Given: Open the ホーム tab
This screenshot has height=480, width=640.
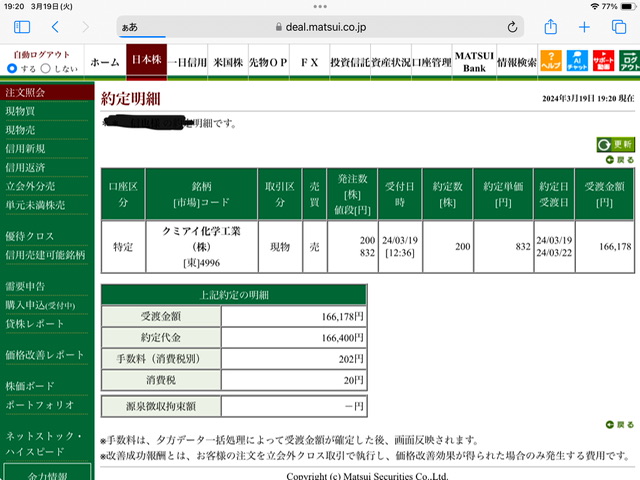Looking at the screenshot, I should tap(105, 62).
